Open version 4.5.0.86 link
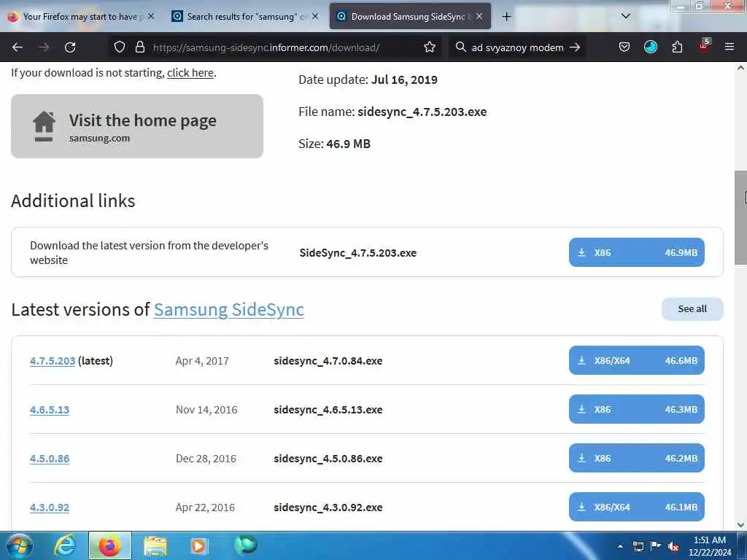The height and width of the screenshot is (560, 747). [x=50, y=459]
